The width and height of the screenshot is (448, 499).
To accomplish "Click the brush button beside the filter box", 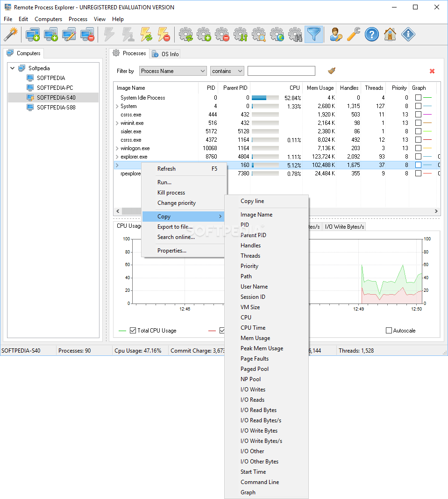I will tap(332, 71).
